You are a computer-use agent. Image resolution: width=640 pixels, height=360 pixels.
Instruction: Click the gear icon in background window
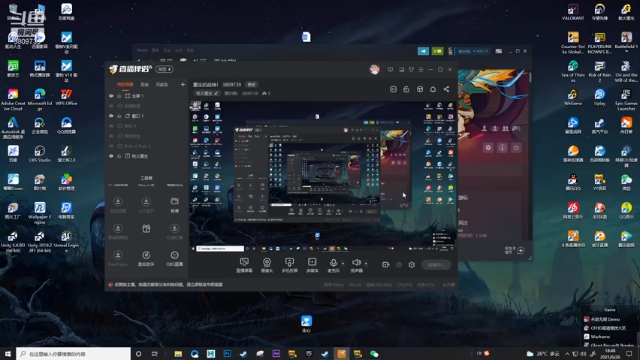click(488, 147)
